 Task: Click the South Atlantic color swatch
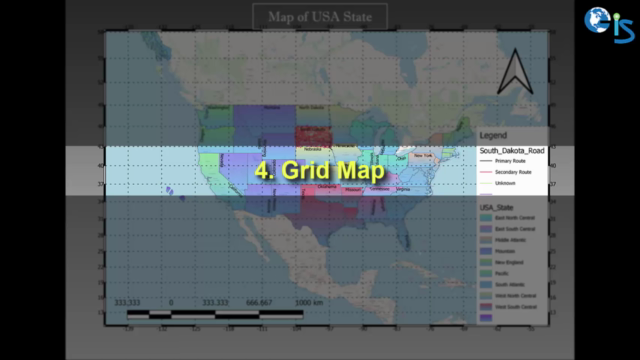click(486, 284)
